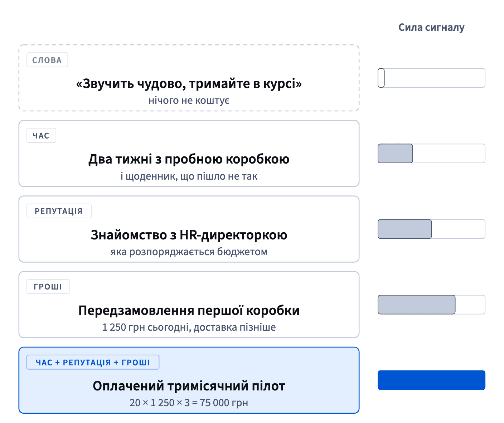
Task: Select 'Два тижні з пробною коробкою' heading
Action: click(x=189, y=159)
